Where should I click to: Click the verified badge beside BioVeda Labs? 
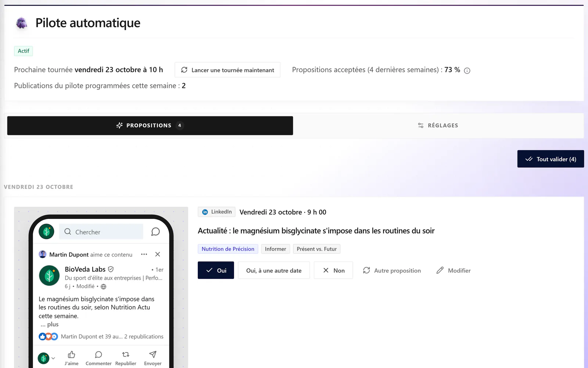[x=111, y=269]
